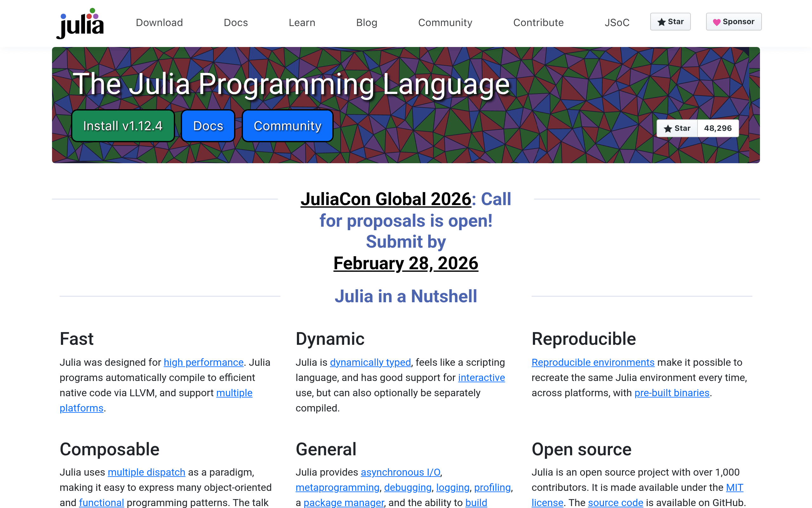Open the source code link
The image size is (812, 508).
pyautogui.click(x=615, y=503)
